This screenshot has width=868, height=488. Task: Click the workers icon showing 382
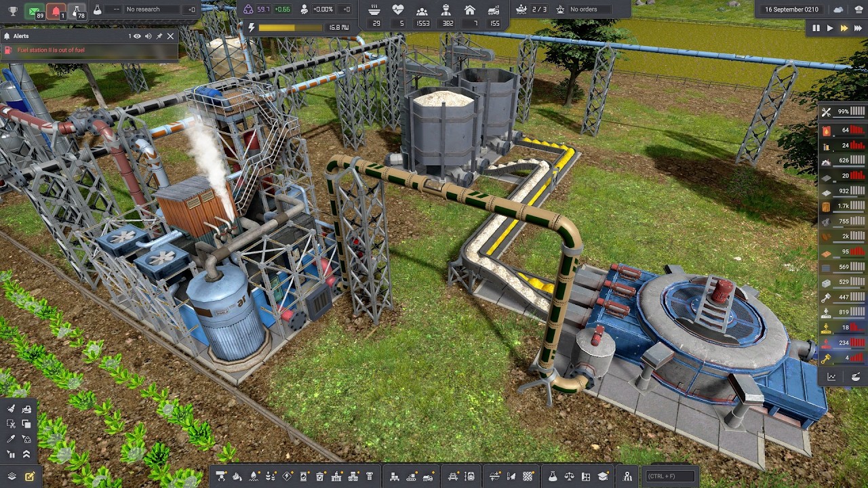446,9
